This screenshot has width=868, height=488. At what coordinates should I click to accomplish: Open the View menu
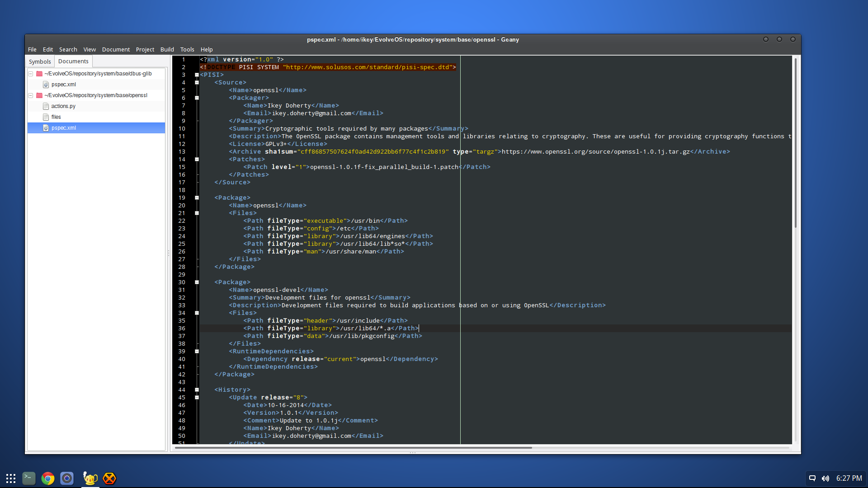90,49
